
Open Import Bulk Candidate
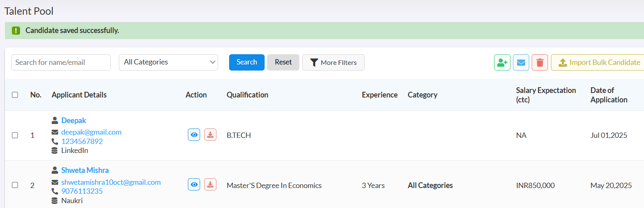pyautogui.click(x=599, y=62)
